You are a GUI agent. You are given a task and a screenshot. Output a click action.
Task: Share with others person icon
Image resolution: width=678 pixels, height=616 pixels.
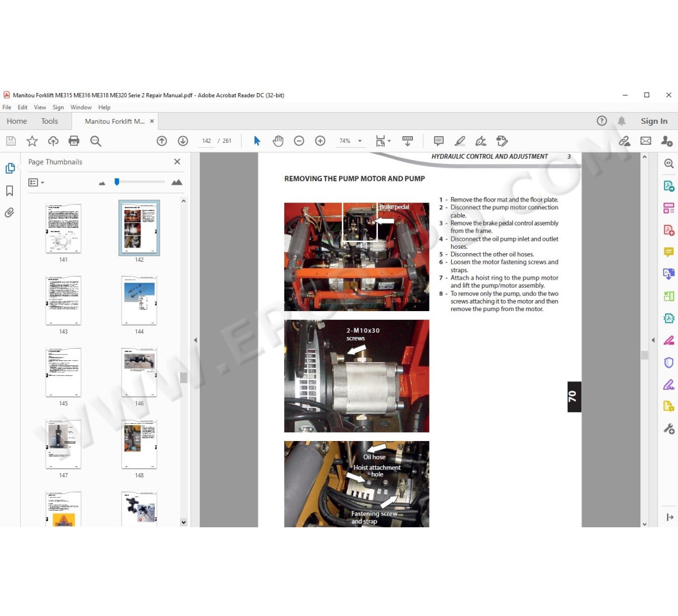coord(666,141)
